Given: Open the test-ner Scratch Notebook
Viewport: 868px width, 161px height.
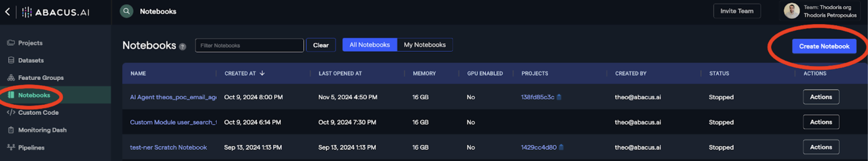Looking at the screenshot, I should coord(168,148).
